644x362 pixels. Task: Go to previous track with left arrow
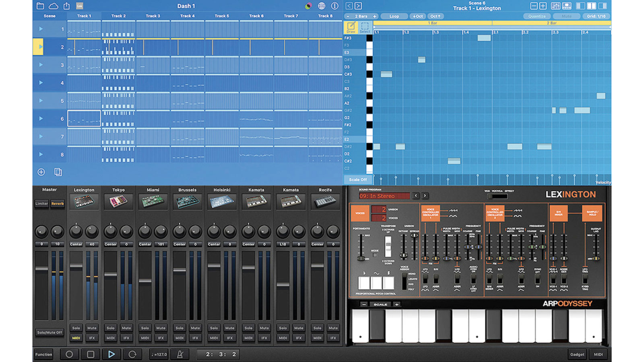tap(349, 6)
